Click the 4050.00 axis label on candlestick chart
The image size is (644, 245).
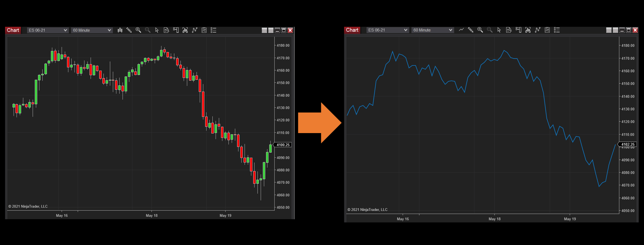tap(283, 207)
